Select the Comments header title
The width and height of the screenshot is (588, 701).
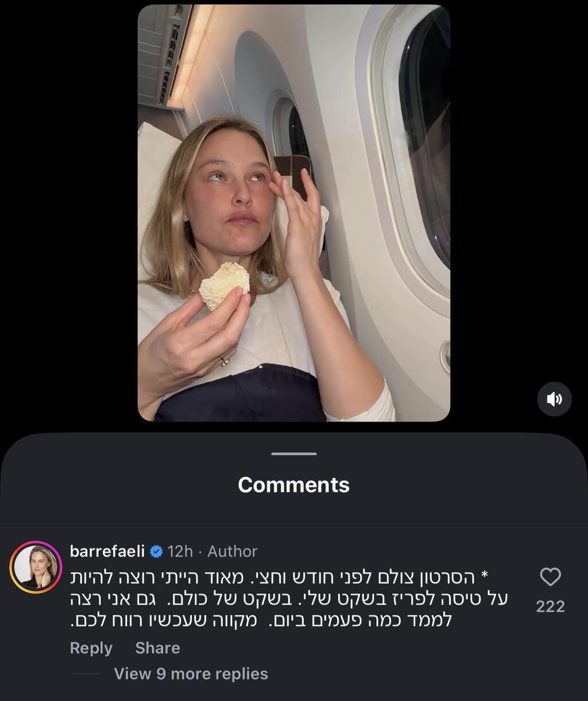click(293, 485)
